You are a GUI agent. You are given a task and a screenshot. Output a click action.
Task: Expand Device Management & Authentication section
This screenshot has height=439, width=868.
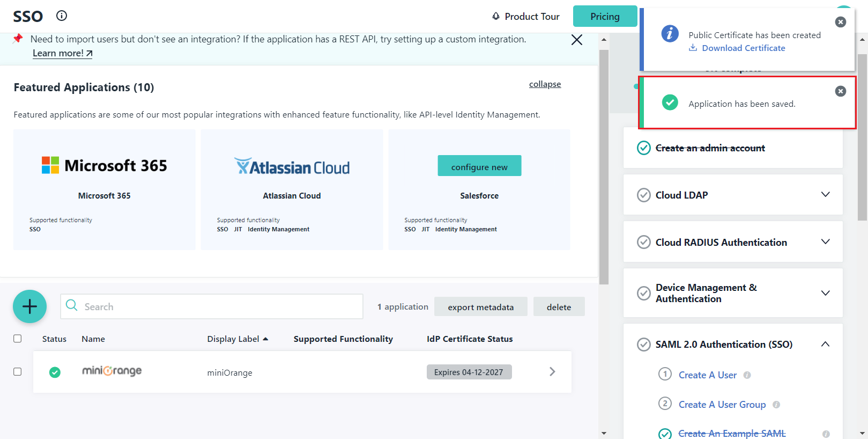[825, 293]
